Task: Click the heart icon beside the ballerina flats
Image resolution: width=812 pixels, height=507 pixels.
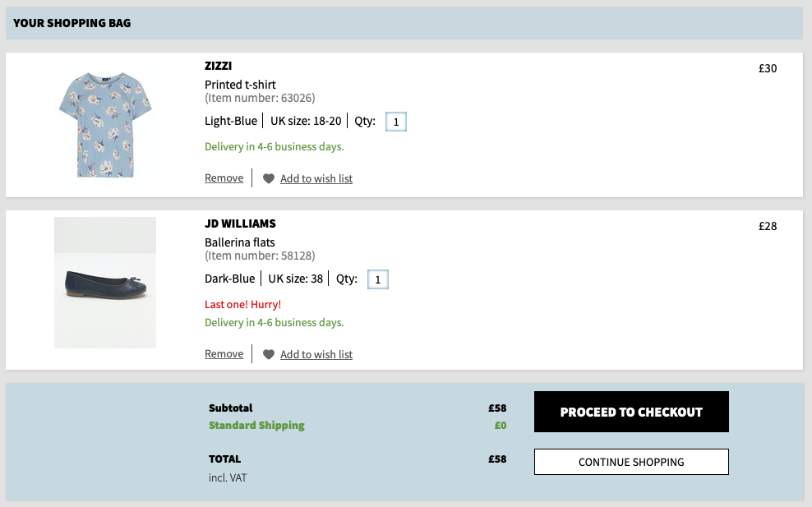Action: 268,355
